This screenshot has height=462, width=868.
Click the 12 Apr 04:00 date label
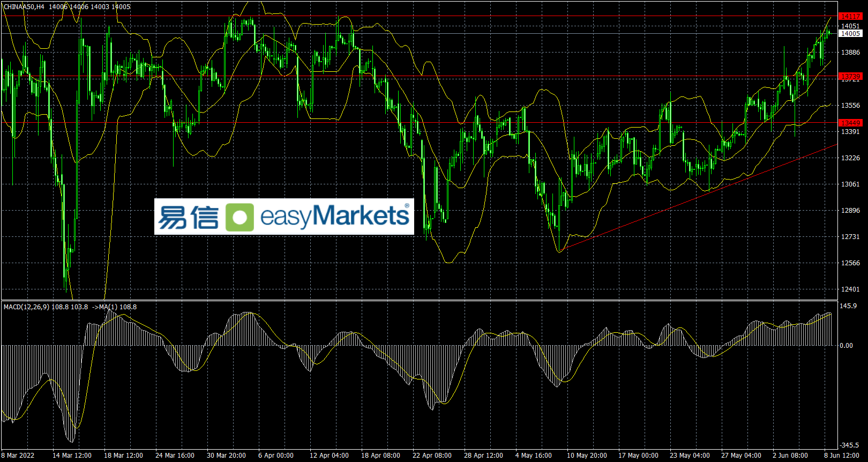(329, 456)
